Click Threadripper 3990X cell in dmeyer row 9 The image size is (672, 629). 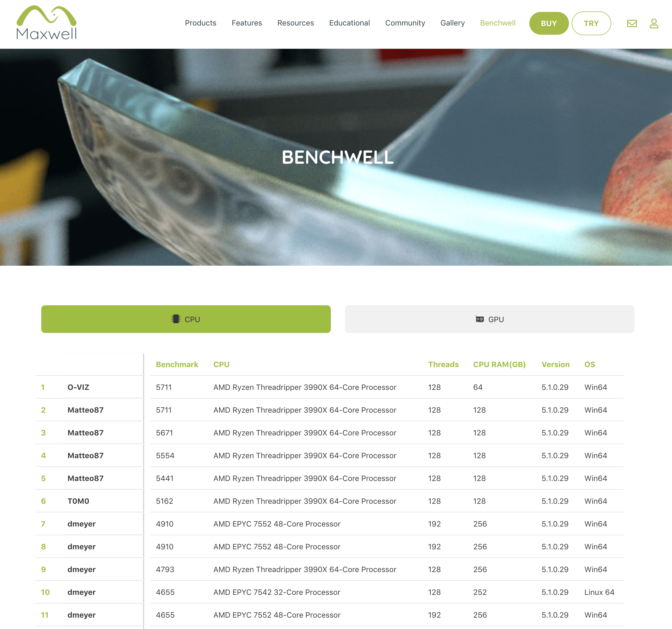click(305, 569)
